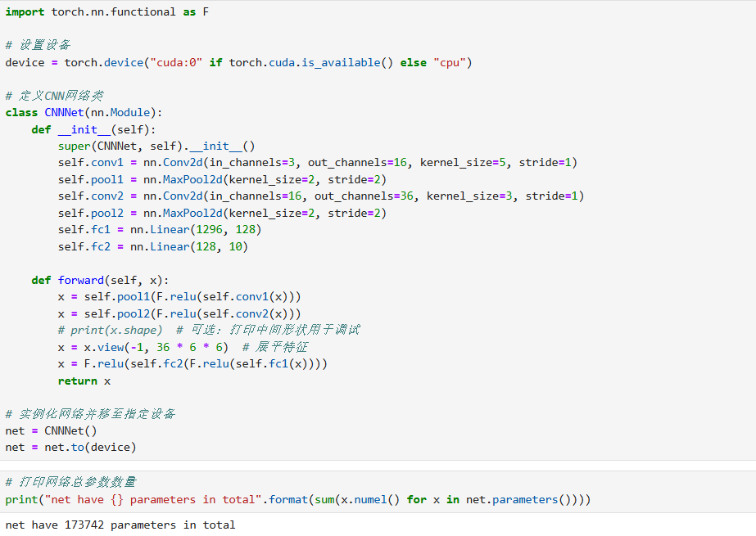Click the comment '# 设置设备'

pyautogui.click(x=38, y=45)
